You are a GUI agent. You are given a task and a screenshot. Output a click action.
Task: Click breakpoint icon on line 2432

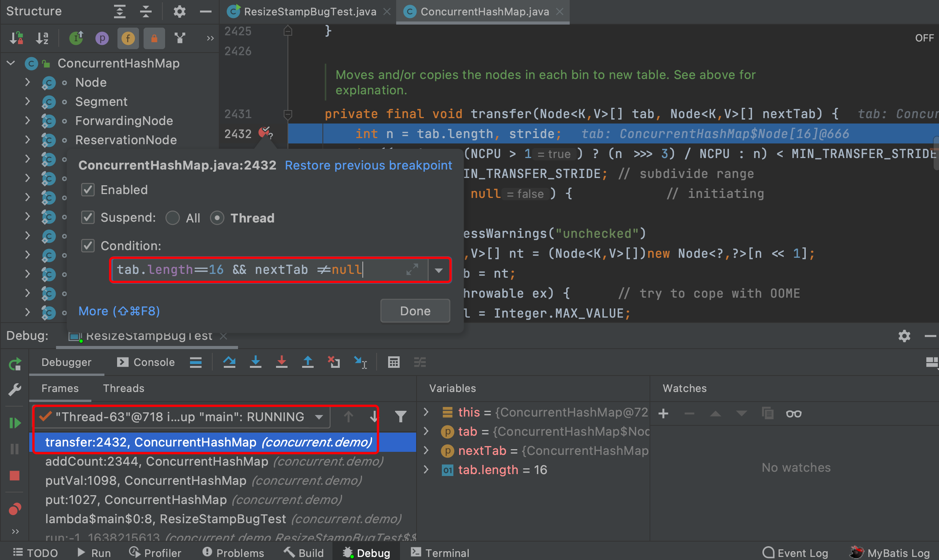point(265,133)
